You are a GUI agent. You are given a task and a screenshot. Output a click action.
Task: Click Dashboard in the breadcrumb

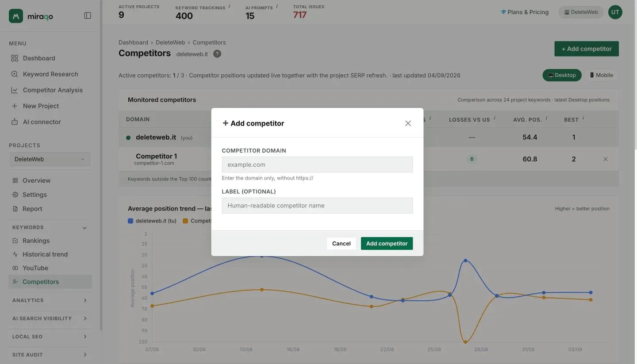(x=133, y=42)
